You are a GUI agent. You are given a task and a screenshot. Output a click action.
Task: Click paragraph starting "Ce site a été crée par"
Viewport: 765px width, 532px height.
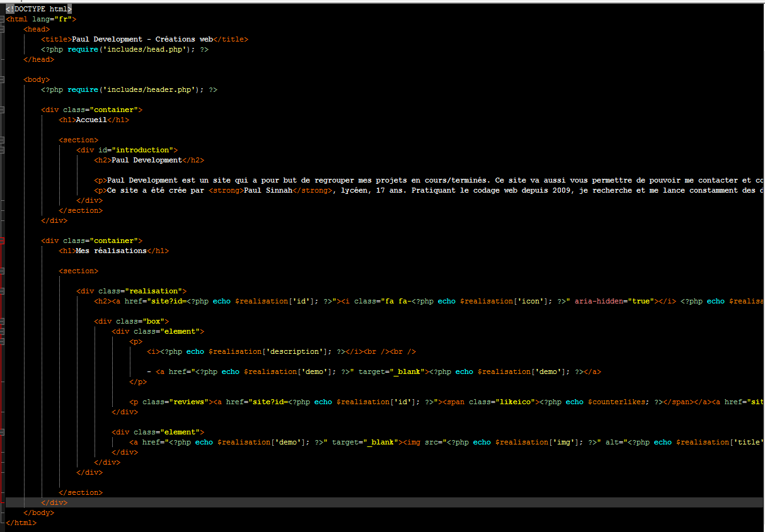point(429,190)
